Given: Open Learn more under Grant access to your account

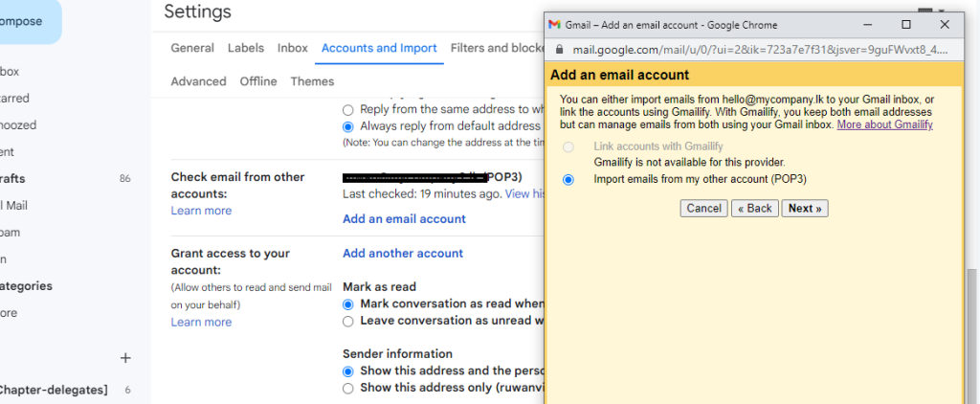Looking at the screenshot, I should [201, 322].
